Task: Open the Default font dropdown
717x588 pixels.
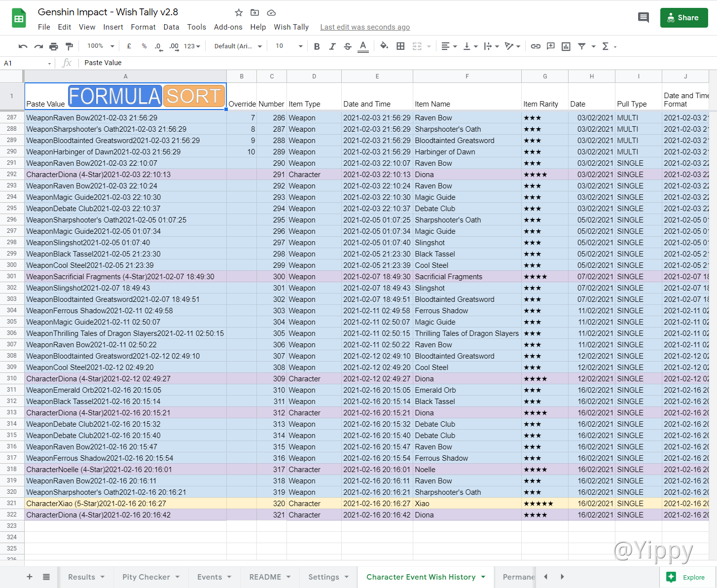Action: tap(238, 46)
